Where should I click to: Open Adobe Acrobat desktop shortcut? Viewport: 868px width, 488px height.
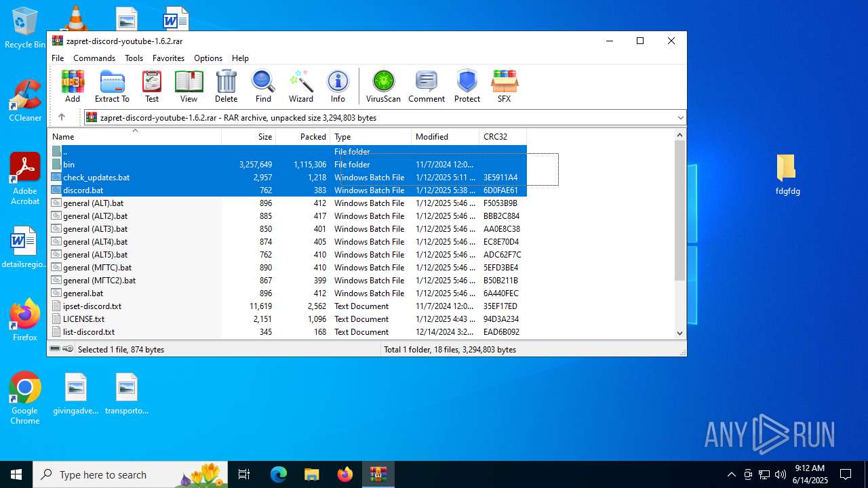[25, 179]
